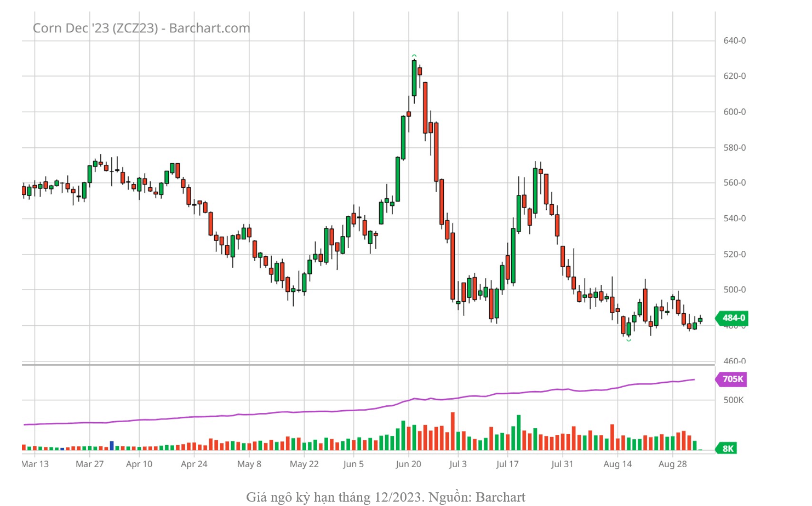The height and width of the screenshot is (506, 812).
Task: Click the May 8 date label
Action: coord(249,464)
